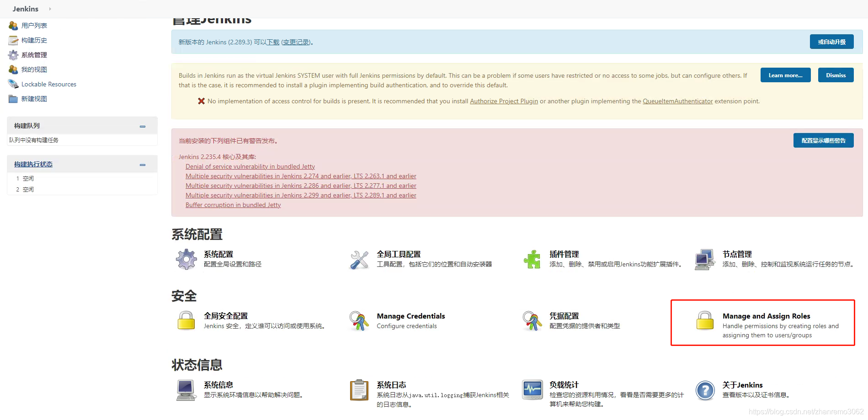This screenshot has height=420, width=868.
Task: Open 凭据配置 title link
Action: pos(564,316)
